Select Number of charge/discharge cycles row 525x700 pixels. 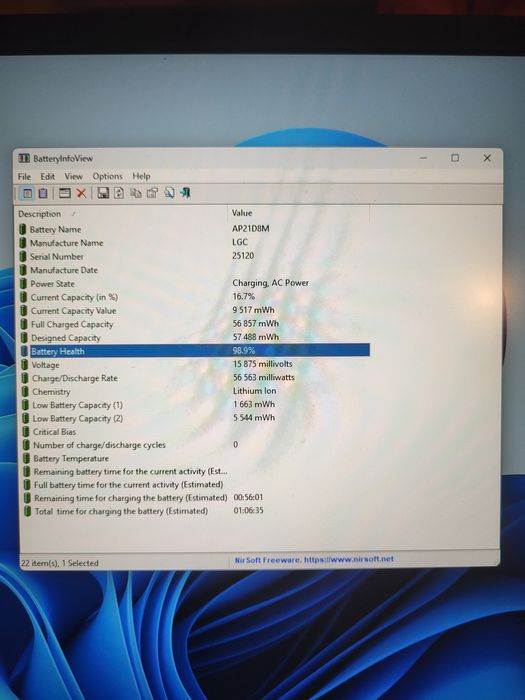point(196,445)
